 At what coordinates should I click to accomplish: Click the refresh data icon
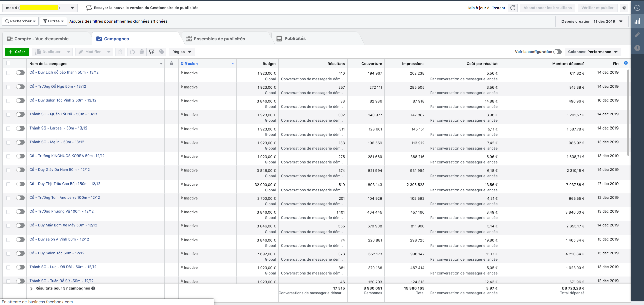(x=513, y=8)
